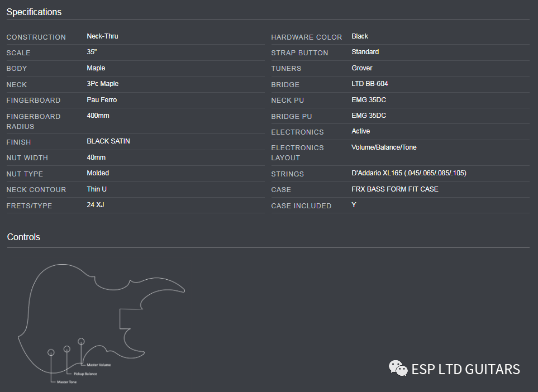Screen dimensions: 538x392
Task: Click the 'CASE' label above Case Included
Action: (x=281, y=190)
